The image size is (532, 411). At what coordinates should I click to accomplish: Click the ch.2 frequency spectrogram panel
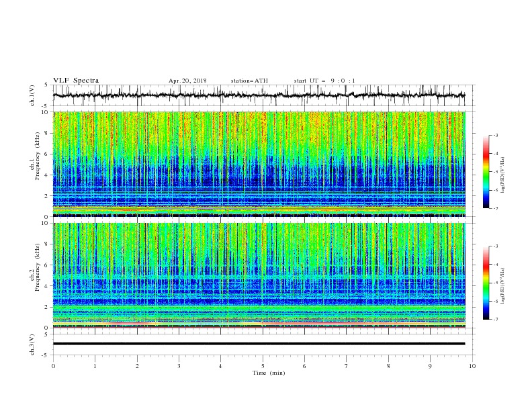259,275
